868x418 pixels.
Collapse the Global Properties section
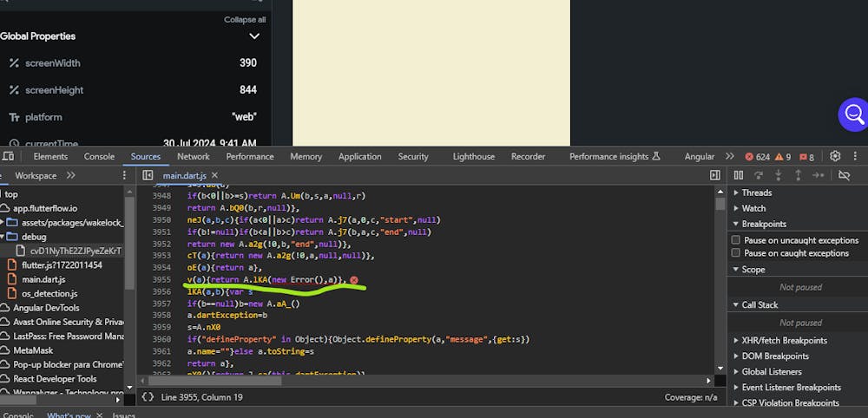coord(254,36)
